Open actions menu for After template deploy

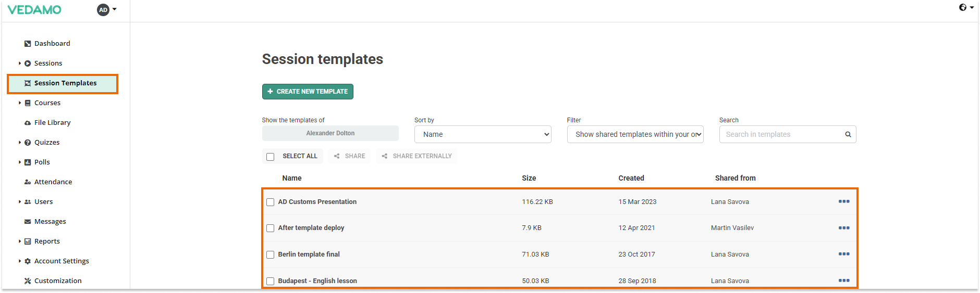[x=844, y=228]
